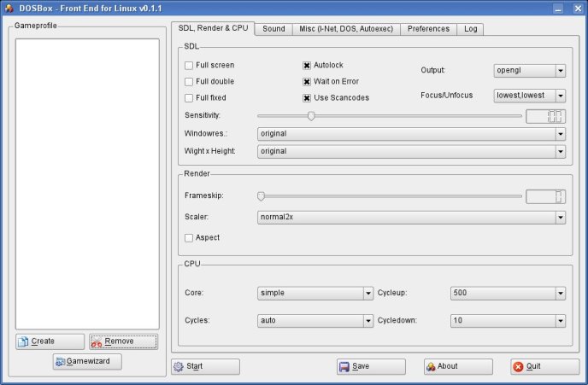Viewport: 588px width, 385px height.
Task: Open the Cycles dropdown showing auto
Action: 315,321
